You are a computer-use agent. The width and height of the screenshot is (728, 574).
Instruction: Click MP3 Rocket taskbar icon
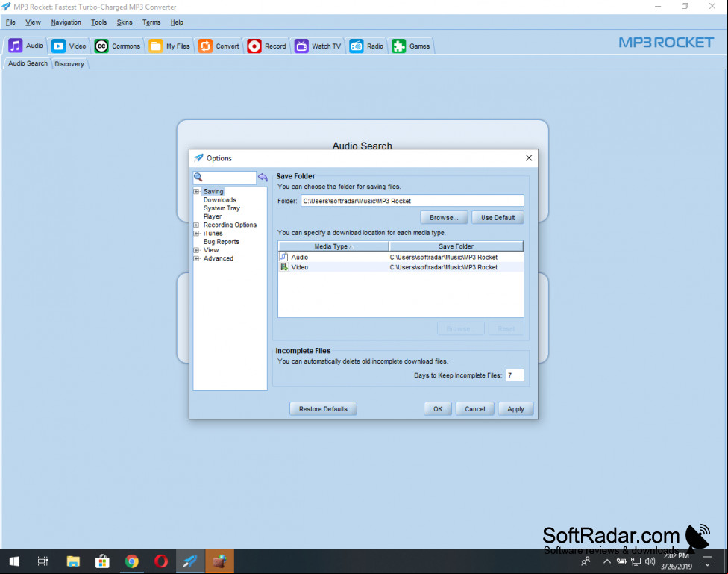click(x=190, y=561)
